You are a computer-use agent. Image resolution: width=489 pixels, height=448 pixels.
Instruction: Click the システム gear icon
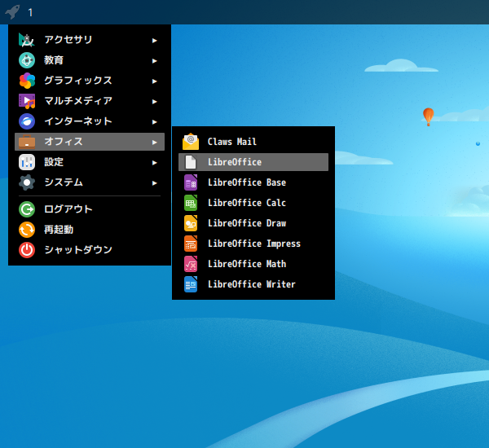(x=27, y=182)
